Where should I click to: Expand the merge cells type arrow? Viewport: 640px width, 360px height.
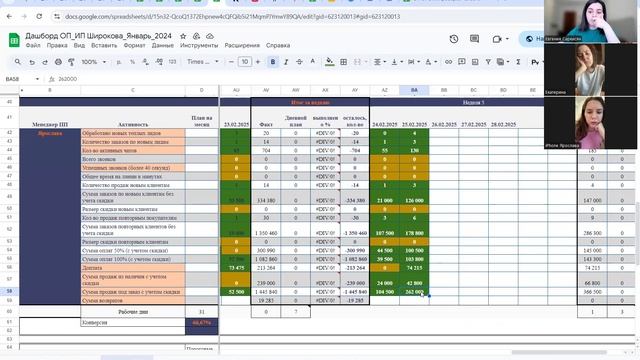pos(366,62)
